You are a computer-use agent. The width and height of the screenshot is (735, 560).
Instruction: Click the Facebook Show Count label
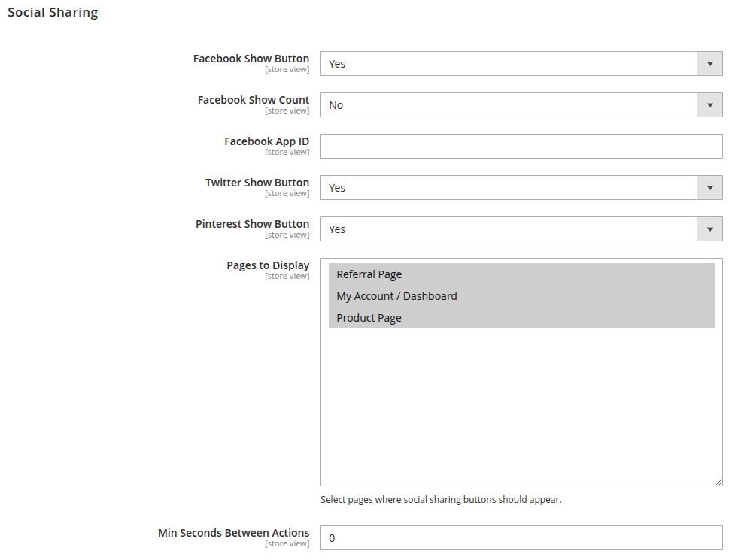click(x=254, y=100)
